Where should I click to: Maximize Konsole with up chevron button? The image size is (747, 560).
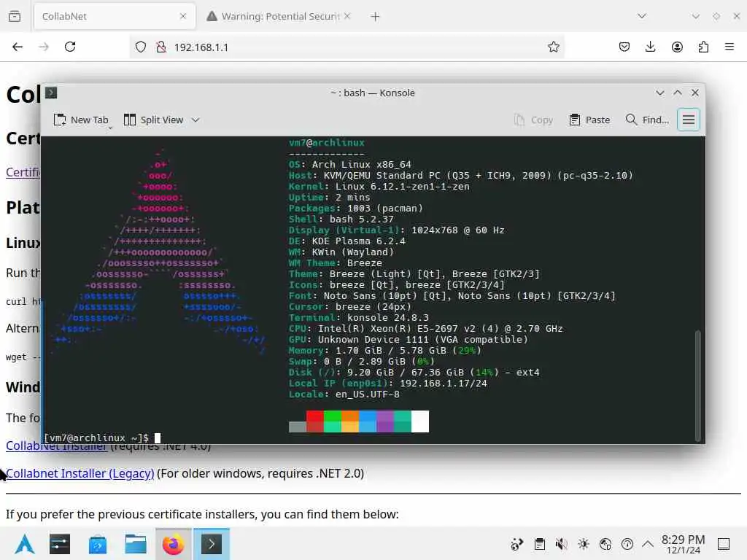678,93
